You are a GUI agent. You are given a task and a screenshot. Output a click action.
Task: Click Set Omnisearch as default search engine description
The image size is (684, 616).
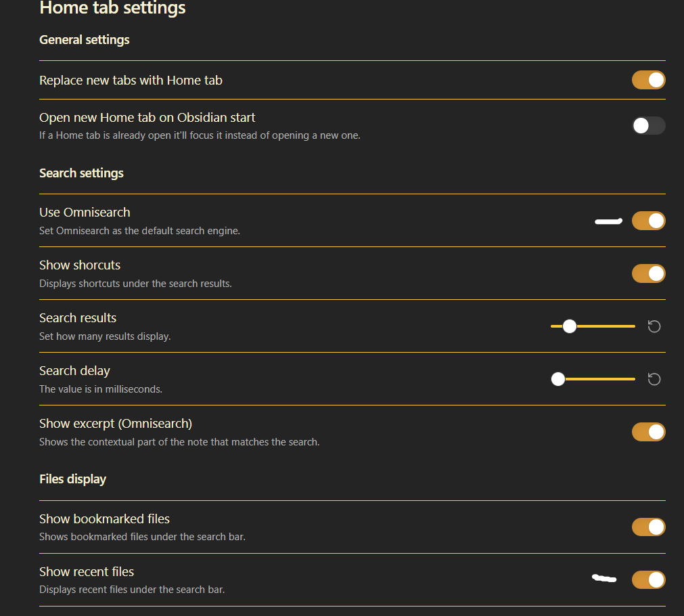139,231
